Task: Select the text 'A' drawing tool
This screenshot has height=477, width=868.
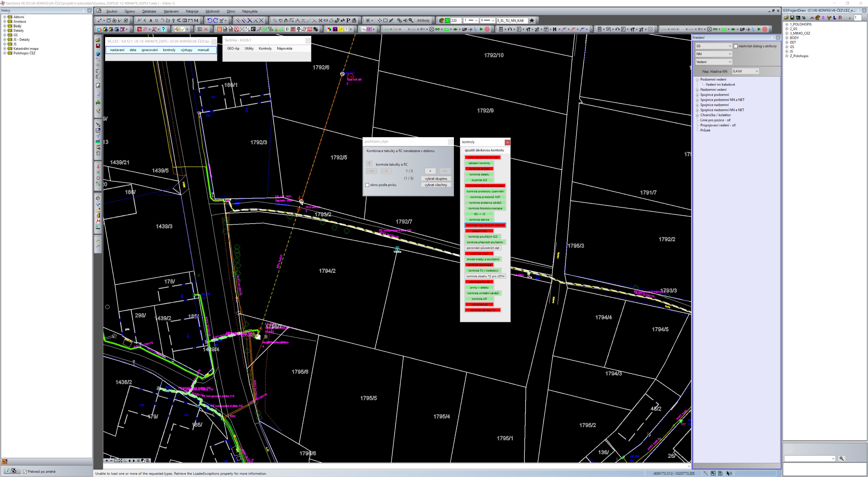Action: pos(151,21)
